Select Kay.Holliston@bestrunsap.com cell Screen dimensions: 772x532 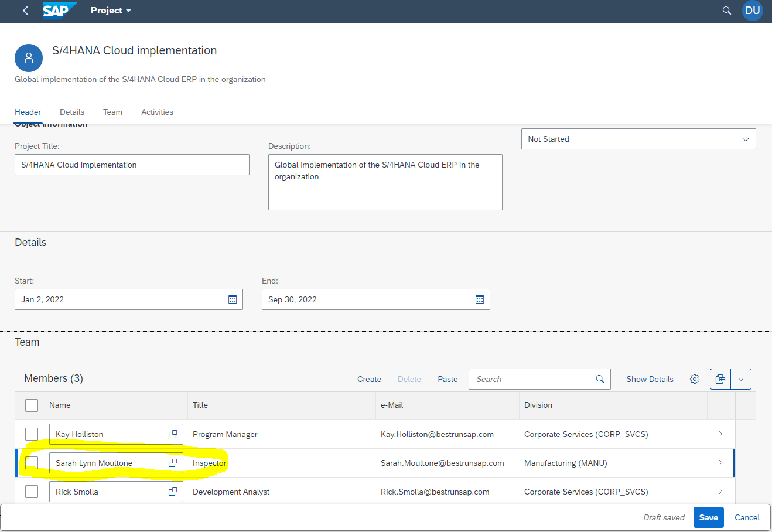[437, 434]
